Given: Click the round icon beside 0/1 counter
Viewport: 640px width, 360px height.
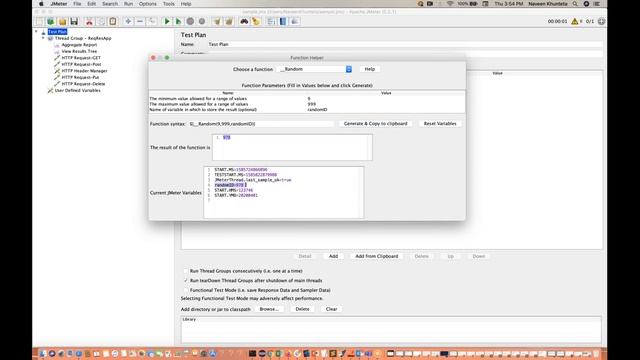Looking at the screenshot, I should click(x=601, y=21).
